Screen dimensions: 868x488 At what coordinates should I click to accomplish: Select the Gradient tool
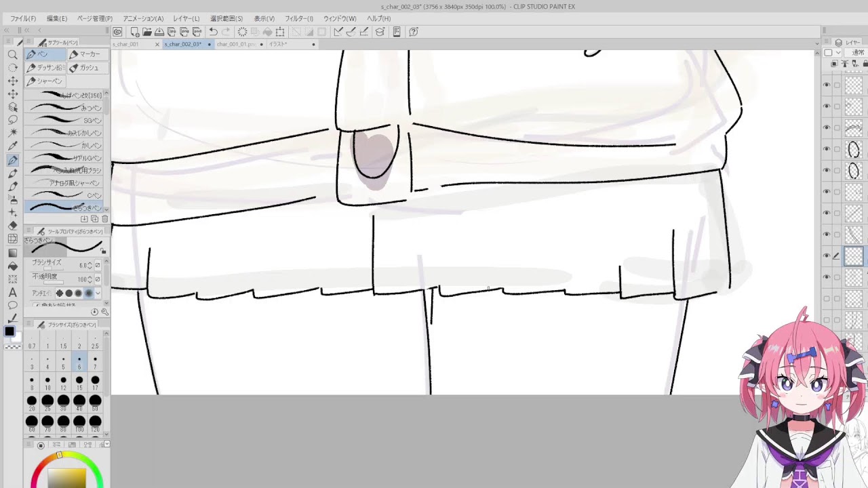12,252
